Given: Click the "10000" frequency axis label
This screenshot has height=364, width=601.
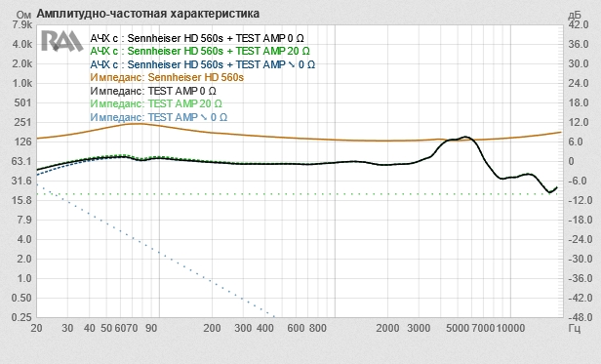Looking at the screenshot, I should click(510, 328).
